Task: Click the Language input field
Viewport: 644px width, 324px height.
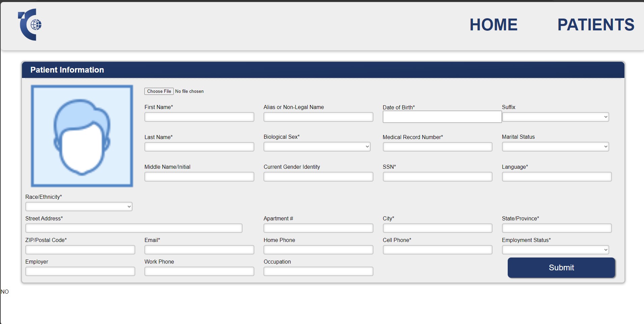Action: 556,177
